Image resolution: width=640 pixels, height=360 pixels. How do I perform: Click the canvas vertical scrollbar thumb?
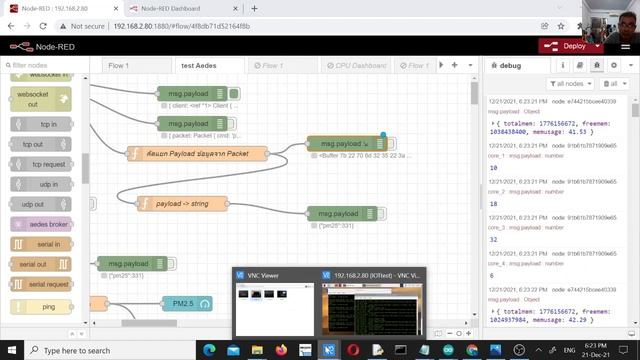pyautogui.click(x=474, y=93)
